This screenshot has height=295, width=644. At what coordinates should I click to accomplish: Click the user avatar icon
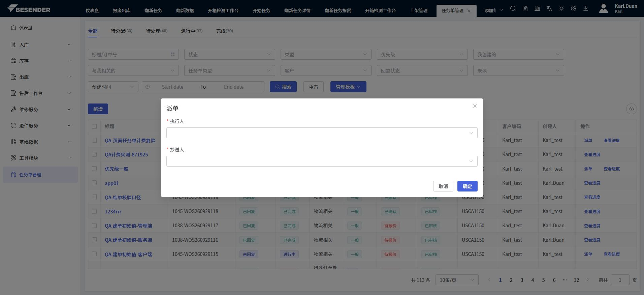604,8
